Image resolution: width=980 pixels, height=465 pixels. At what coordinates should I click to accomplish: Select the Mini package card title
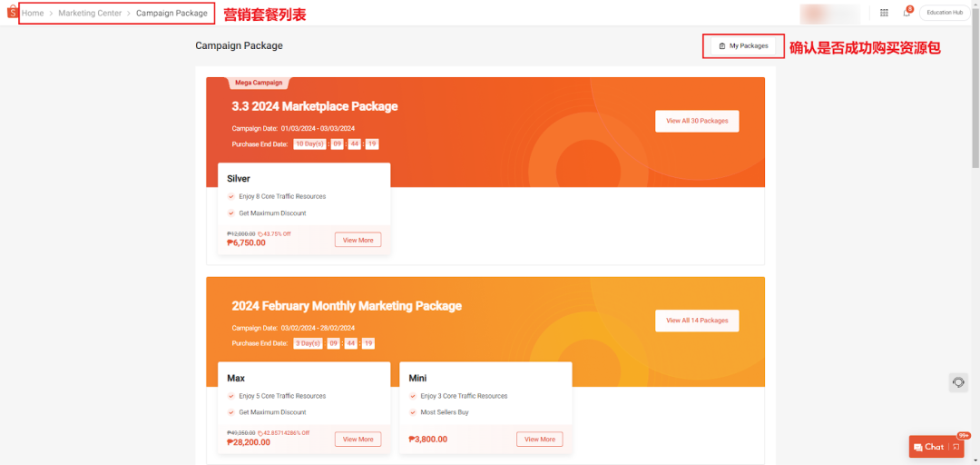tap(418, 379)
